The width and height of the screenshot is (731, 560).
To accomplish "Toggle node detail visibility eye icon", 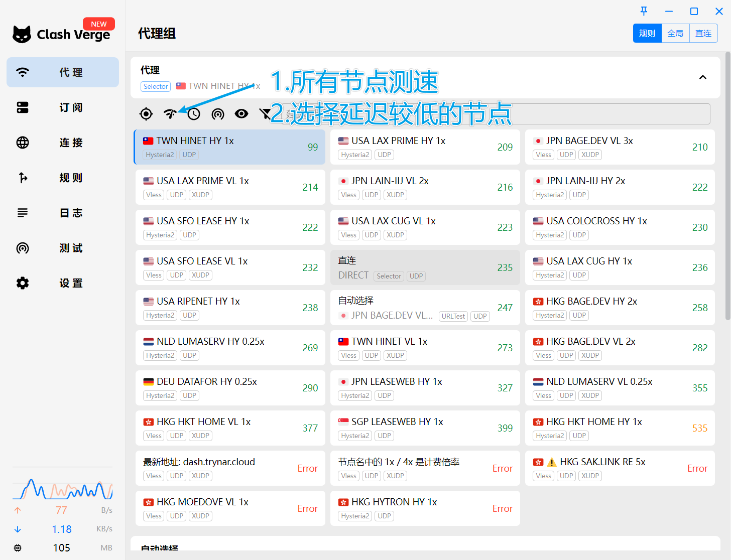I will [x=241, y=114].
